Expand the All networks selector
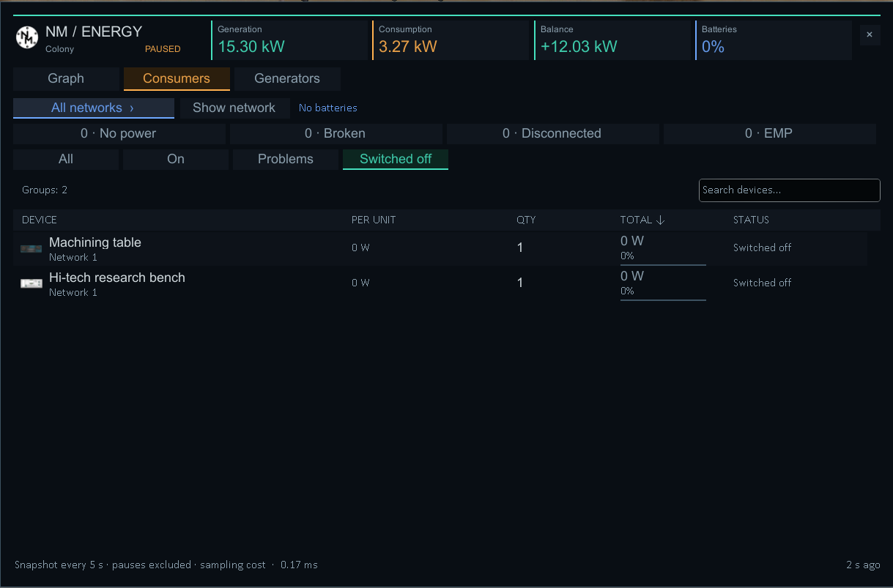 [93, 108]
